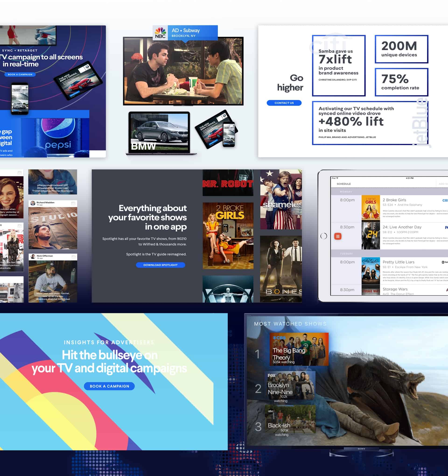The image size is (448, 476).
Task: Click the '7x lift' Citi testimonial
Action: point(339,66)
